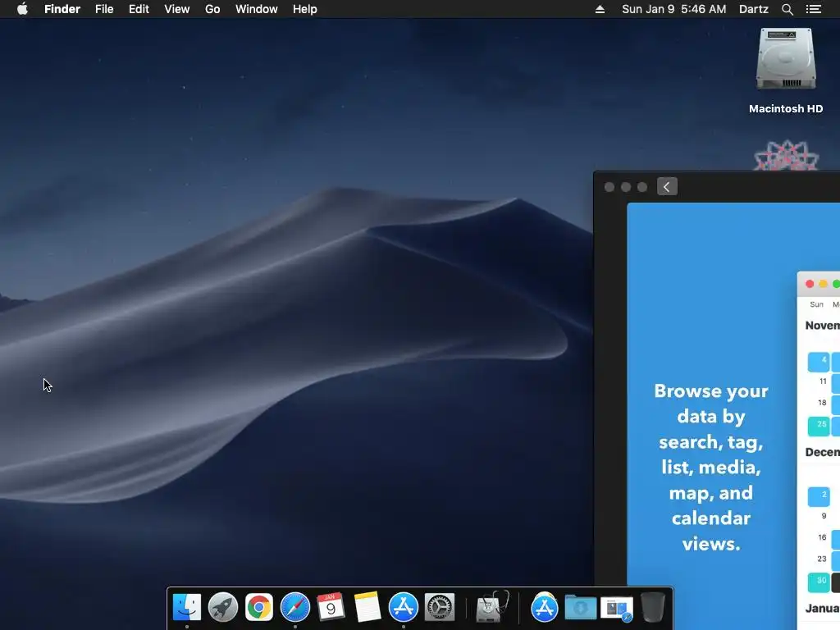Select the Macintosh HD label text
Image resolution: width=840 pixels, height=630 pixels.
click(786, 109)
